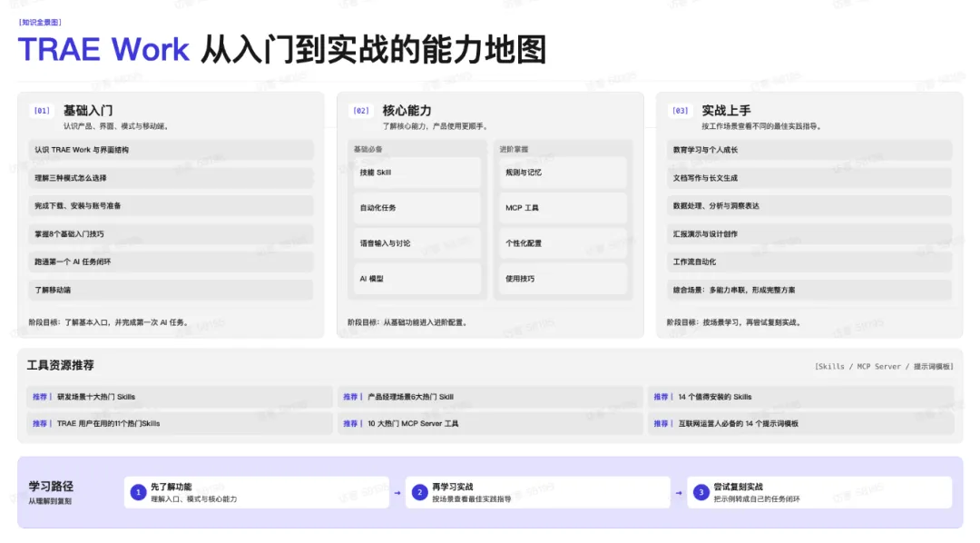
Task: Open '互联网运营人必备的 14 个提示词模板' link
Action: point(800,424)
